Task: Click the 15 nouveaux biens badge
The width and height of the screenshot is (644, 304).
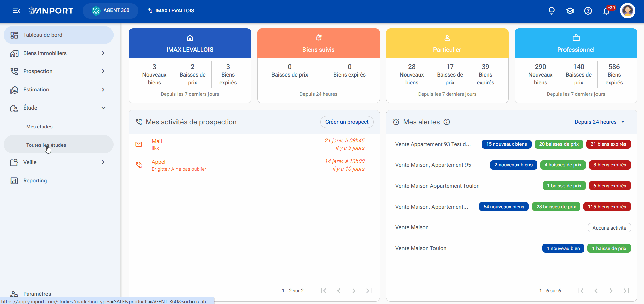Action: pyautogui.click(x=507, y=144)
